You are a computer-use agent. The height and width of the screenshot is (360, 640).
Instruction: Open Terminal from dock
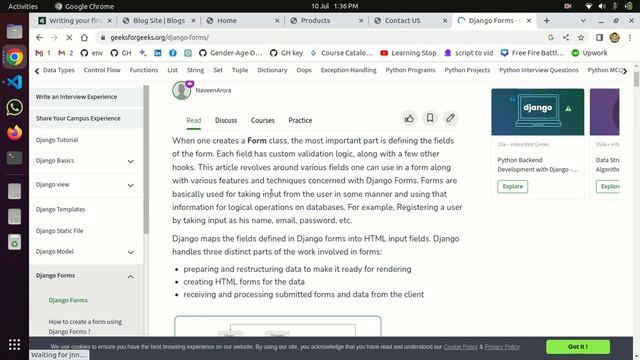coord(14,158)
